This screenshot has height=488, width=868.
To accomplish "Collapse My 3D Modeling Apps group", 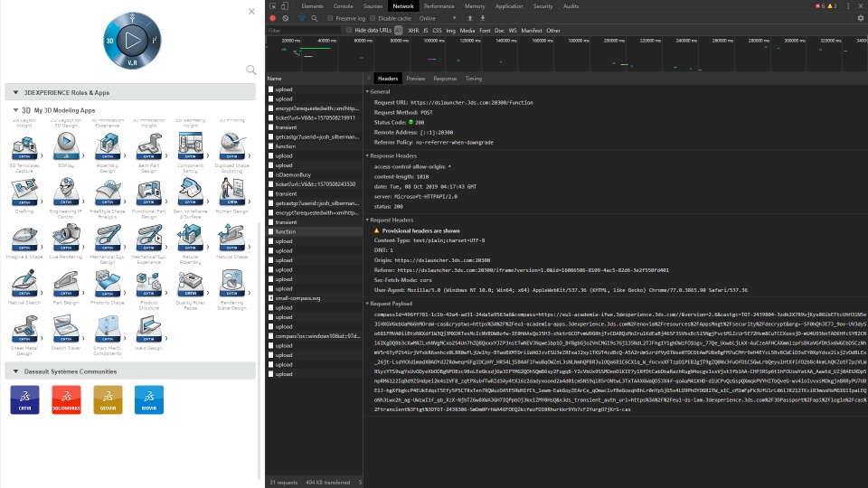I will tap(15, 110).
